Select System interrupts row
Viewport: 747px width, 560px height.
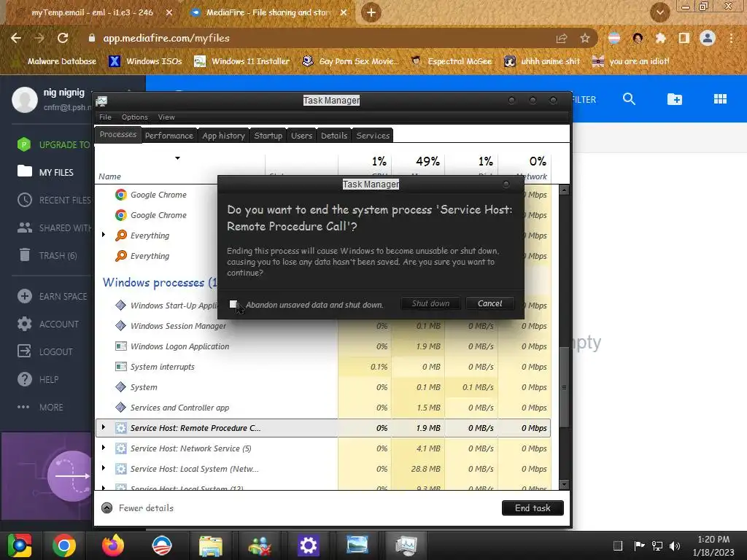click(323, 367)
